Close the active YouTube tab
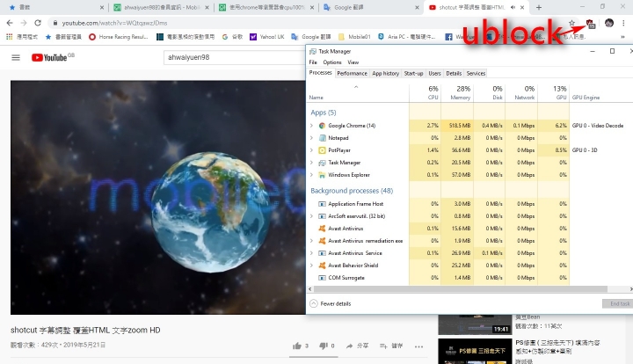The height and width of the screenshot is (364, 633). [x=522, y=7]
